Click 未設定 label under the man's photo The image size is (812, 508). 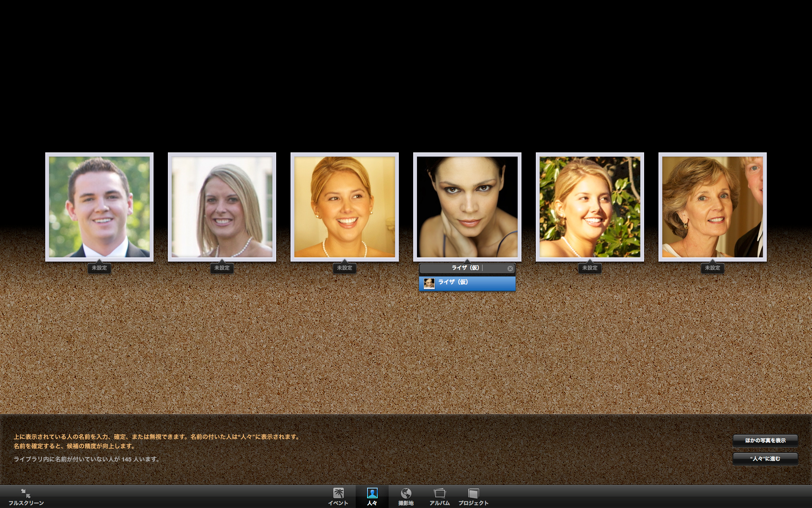pyautogui.click(x=99, y=268)
